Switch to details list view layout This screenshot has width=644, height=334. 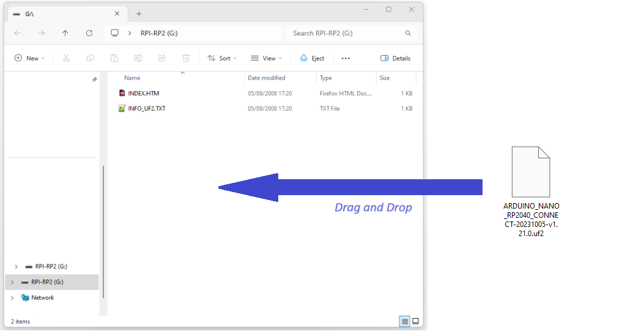pos(404,321)
